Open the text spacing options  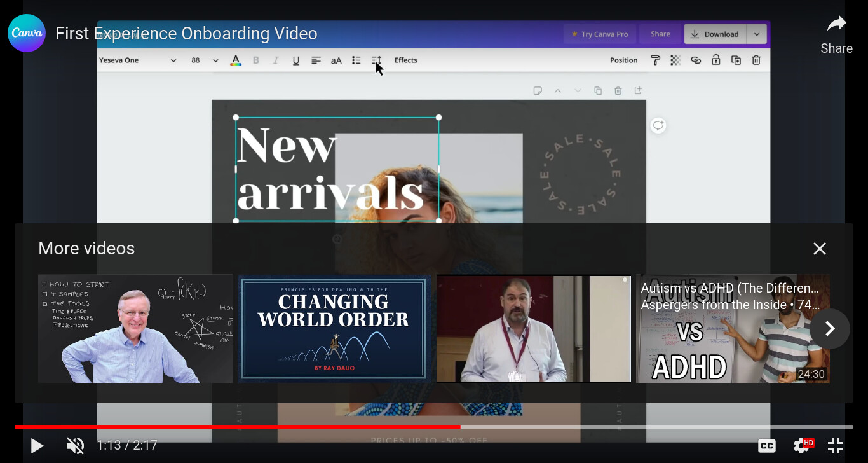tap(376, 60)
